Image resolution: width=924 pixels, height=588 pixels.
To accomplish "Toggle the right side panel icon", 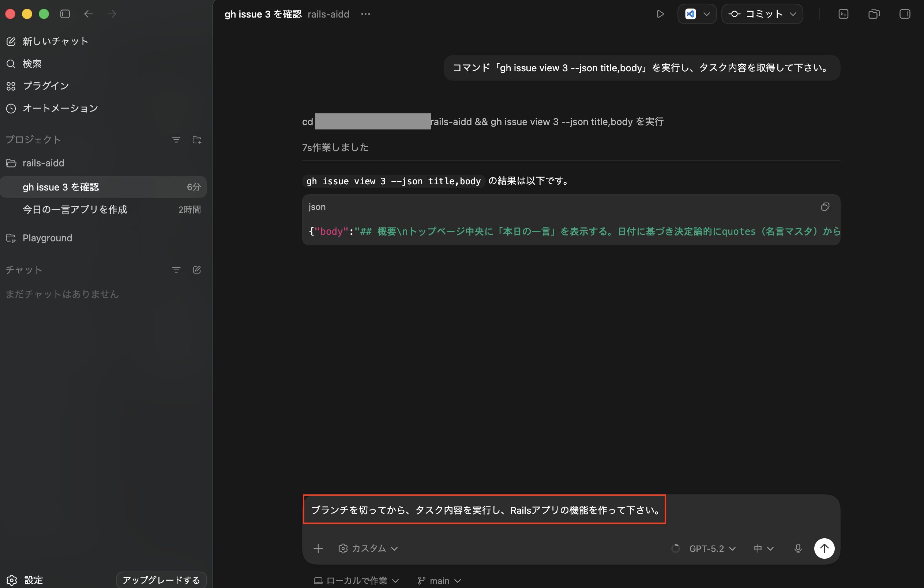I will [905, 14].
